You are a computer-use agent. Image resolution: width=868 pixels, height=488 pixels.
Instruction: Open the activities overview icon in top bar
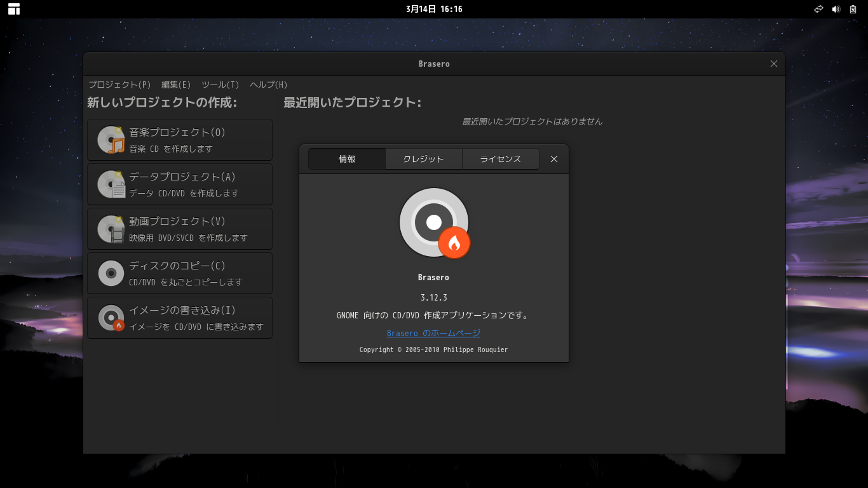pos(14,9)
